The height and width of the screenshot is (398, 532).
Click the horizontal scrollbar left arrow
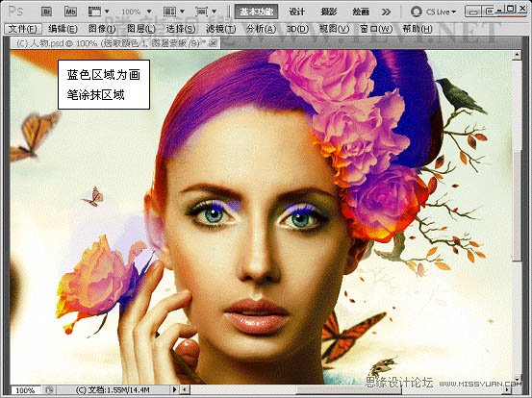click(185, 390)
